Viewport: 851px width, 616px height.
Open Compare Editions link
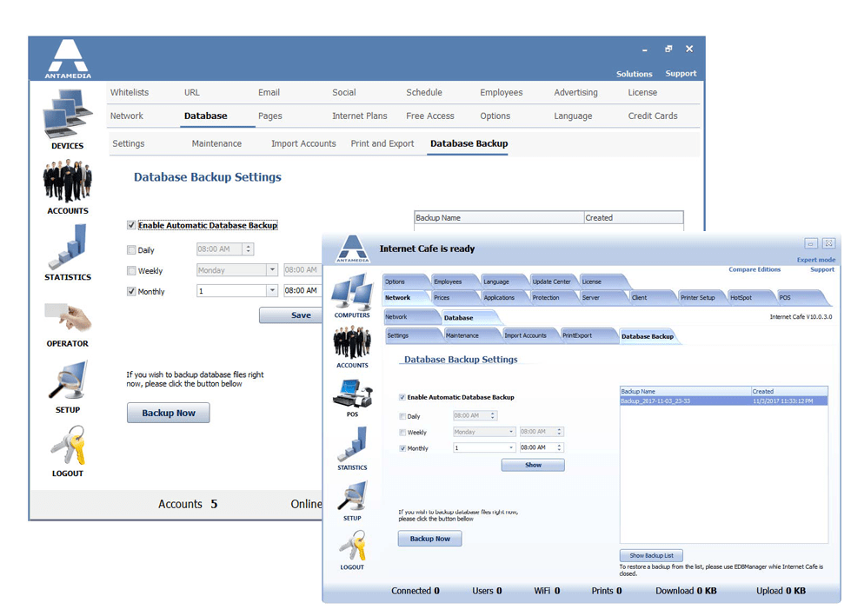[755, 269]
